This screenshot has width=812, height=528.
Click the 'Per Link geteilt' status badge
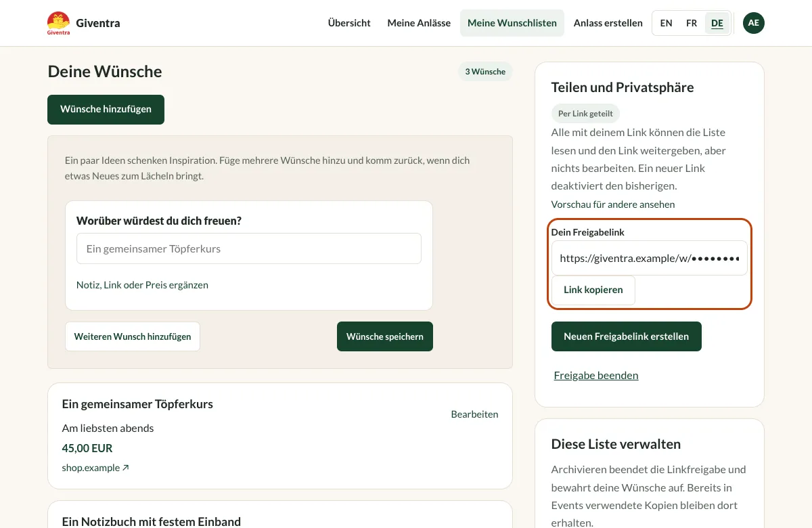tap(586, 114)
